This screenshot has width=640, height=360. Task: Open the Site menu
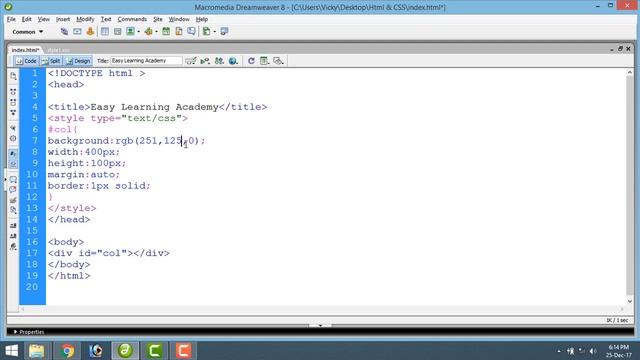[x=158, y=19]
